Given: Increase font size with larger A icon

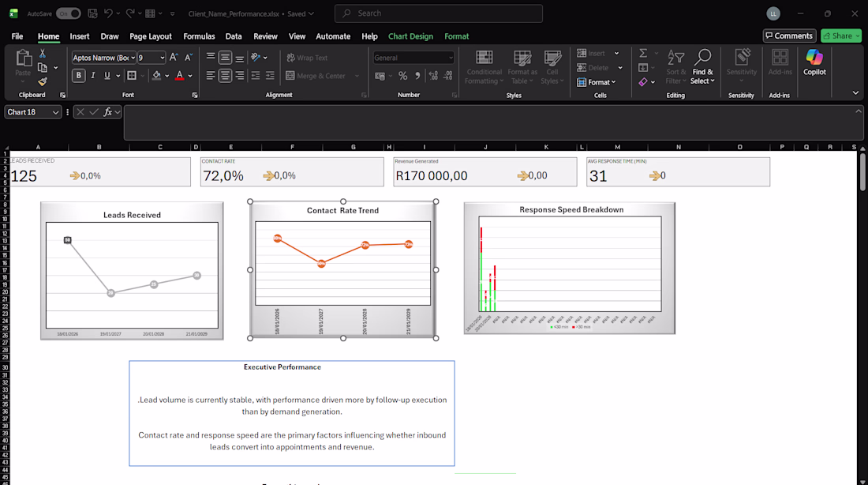Looking at the screenshot, I should tap(174, 57).
